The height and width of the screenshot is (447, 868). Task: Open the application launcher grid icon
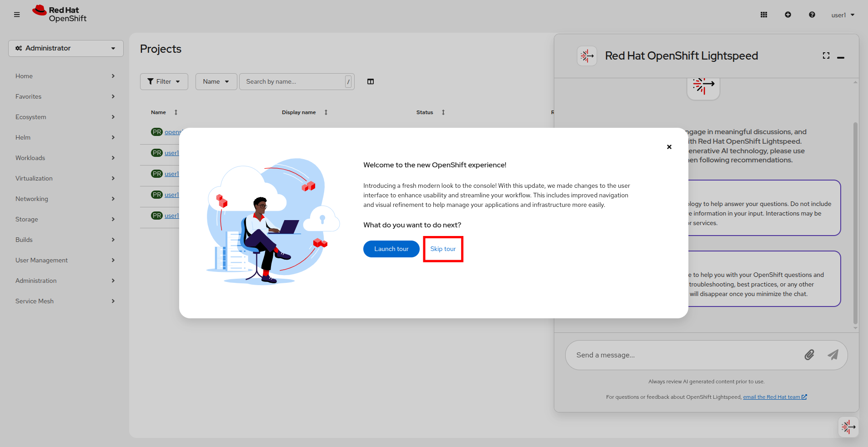pyautogui.click(x=764, y=15)
